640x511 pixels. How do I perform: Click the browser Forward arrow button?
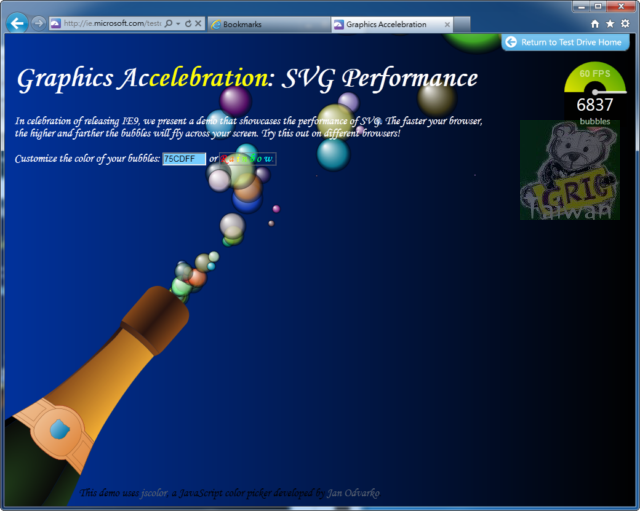coord(38,23)
